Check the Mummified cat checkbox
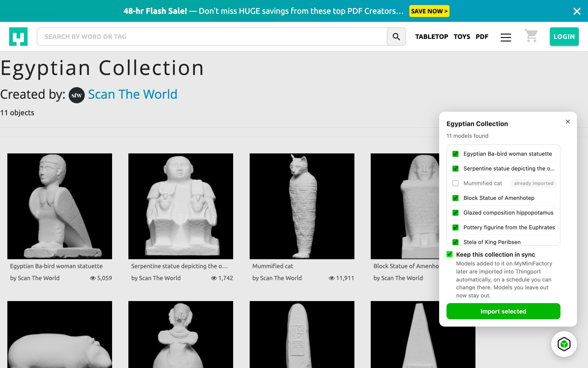Screen dimensions: 588x368 (455, 183)
